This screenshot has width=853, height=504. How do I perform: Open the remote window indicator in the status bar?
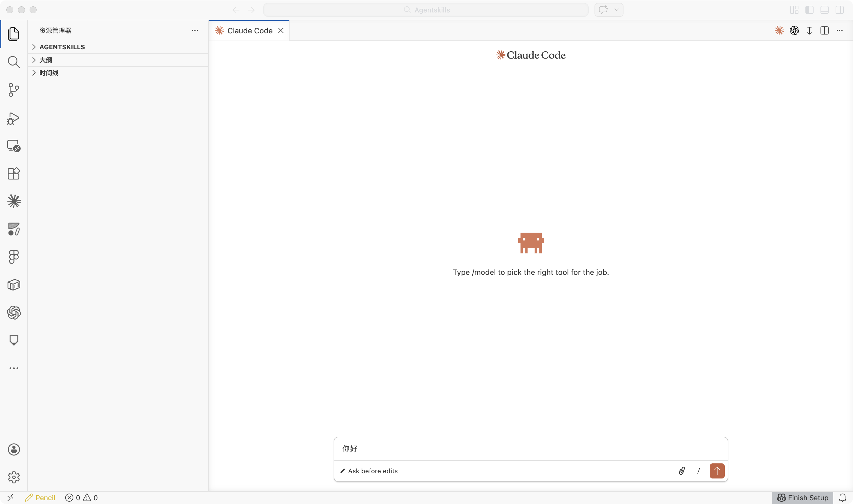point(10,498)
